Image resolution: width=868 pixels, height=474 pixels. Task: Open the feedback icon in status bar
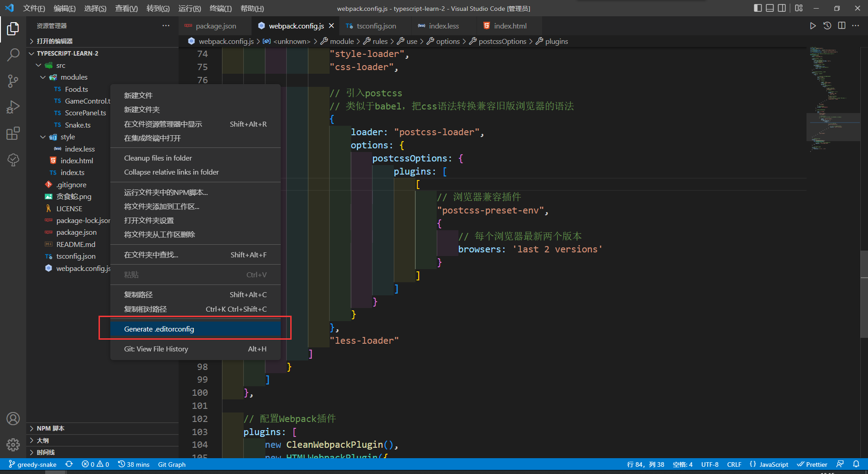840,465
